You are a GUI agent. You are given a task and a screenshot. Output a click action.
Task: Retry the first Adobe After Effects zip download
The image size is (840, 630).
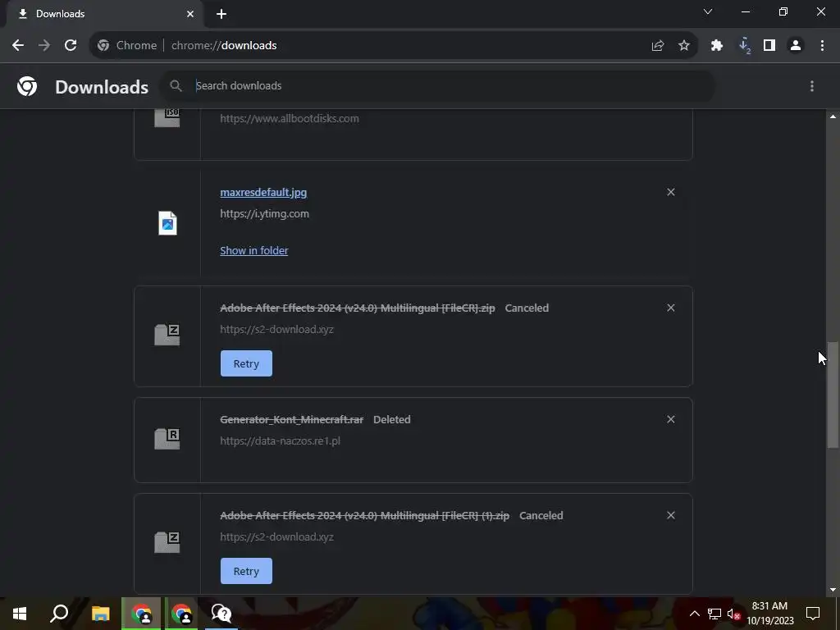point(246,363)
